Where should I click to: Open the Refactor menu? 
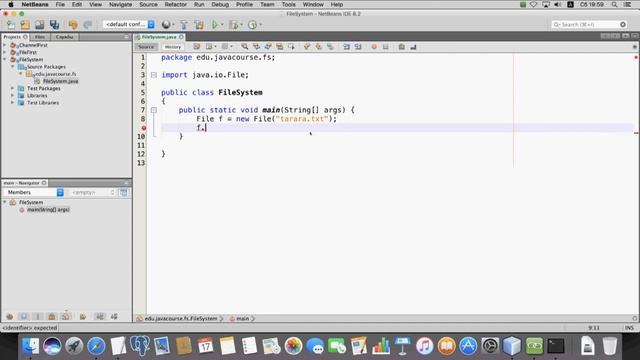[x=176, y=4]
